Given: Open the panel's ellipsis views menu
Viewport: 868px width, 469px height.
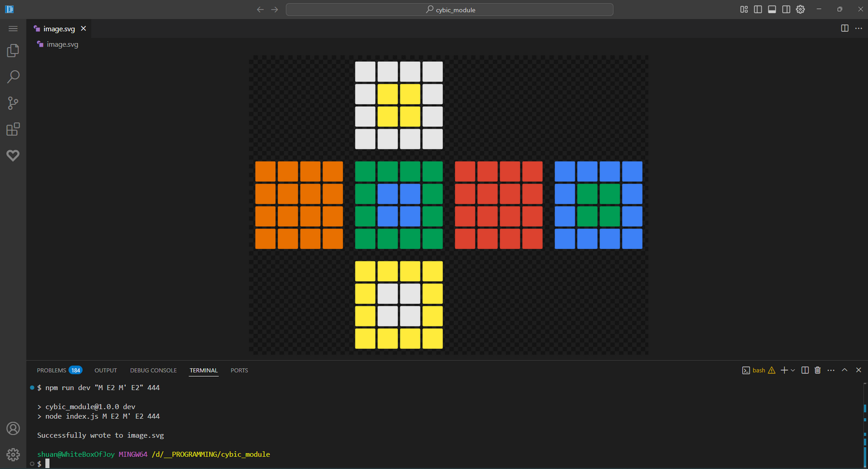Looking at the screenshot, I should (831, 370).
